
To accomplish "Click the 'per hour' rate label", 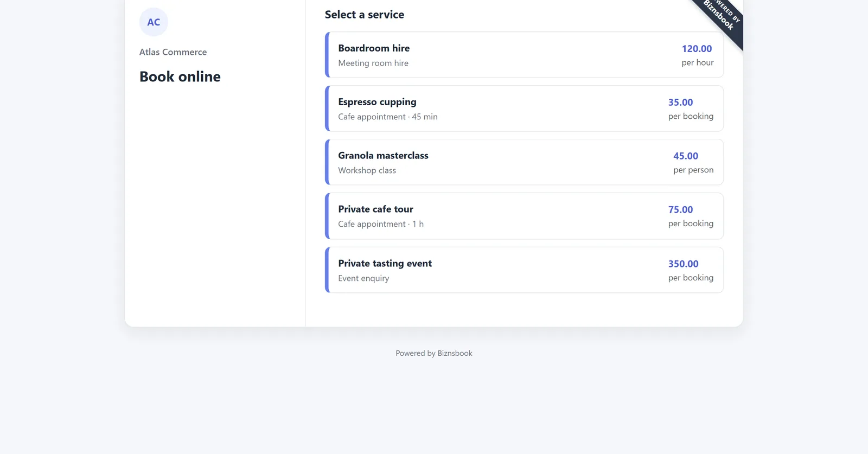I will [x=698, y=62].
